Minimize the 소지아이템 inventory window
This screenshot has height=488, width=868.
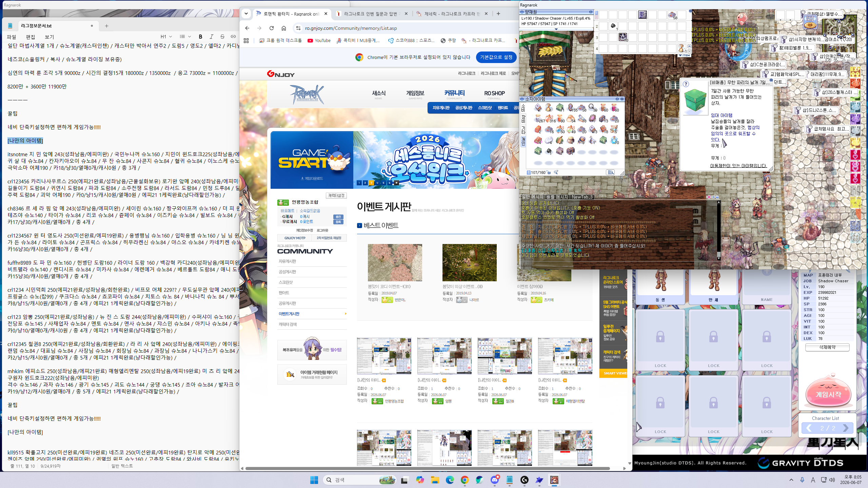click(617, 99)
